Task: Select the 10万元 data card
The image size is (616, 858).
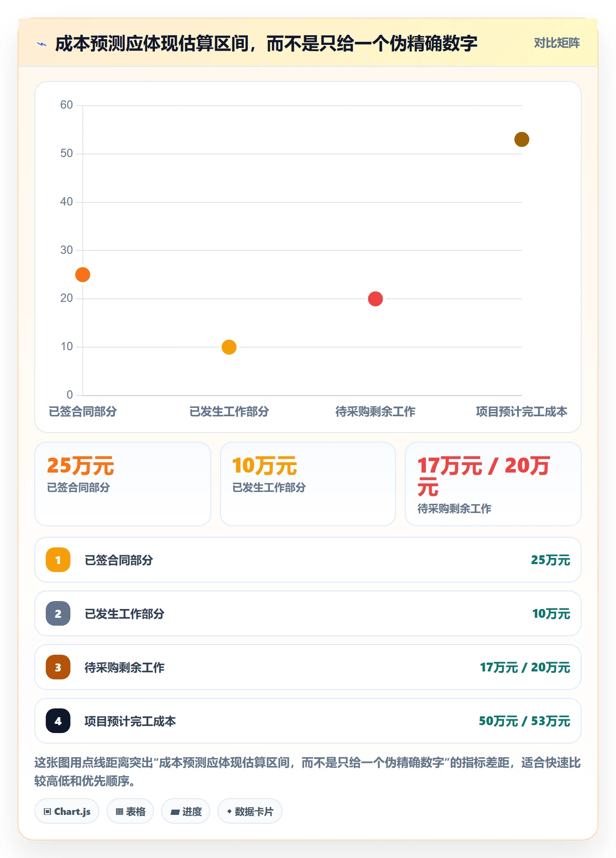Action: [308, 484]
